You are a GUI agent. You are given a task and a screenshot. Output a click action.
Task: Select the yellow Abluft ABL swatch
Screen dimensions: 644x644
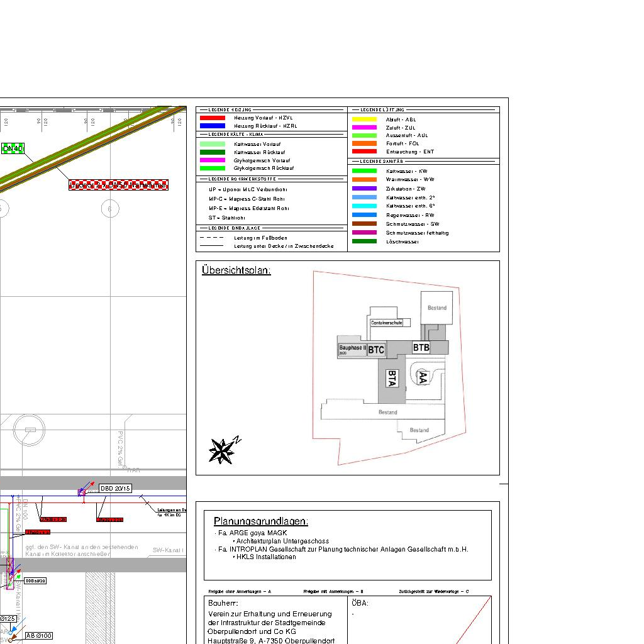pyautogui.click(x=364, y=119)
